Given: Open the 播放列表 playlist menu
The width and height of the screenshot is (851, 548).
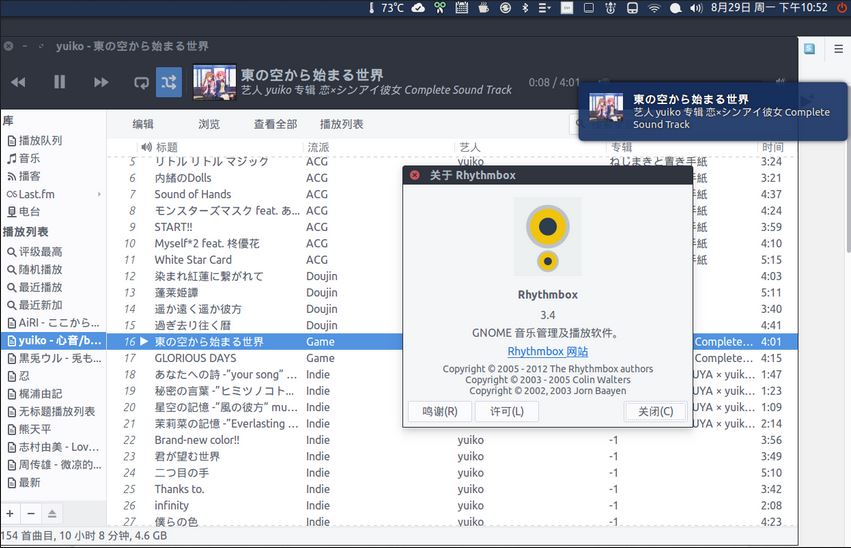Looking at the screenshot, I should 341,124.
